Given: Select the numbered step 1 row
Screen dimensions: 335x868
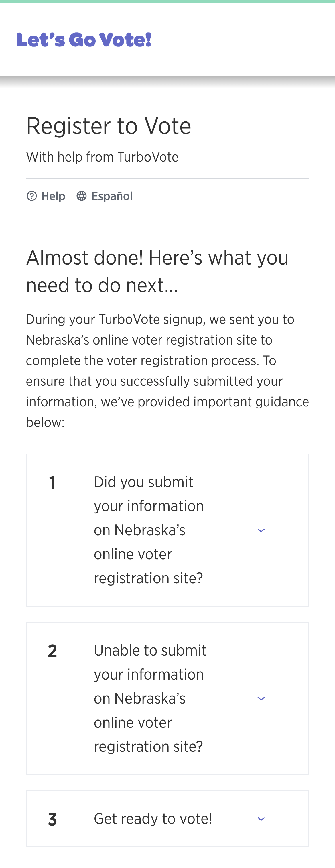Looking at the screenshot, I should [167, 530].
